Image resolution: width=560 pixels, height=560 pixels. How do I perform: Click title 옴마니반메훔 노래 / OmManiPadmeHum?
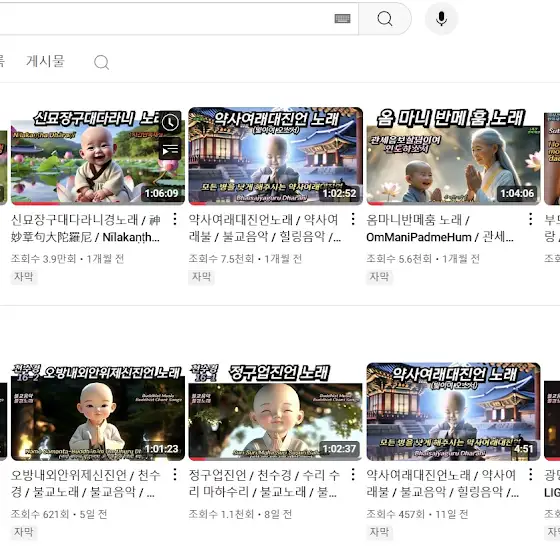(440, 228)
